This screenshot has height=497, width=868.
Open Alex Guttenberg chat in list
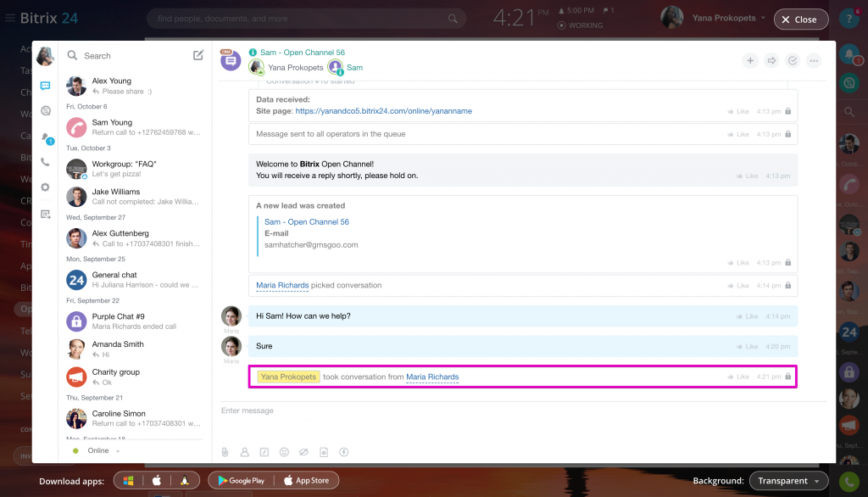pos(133,238)
